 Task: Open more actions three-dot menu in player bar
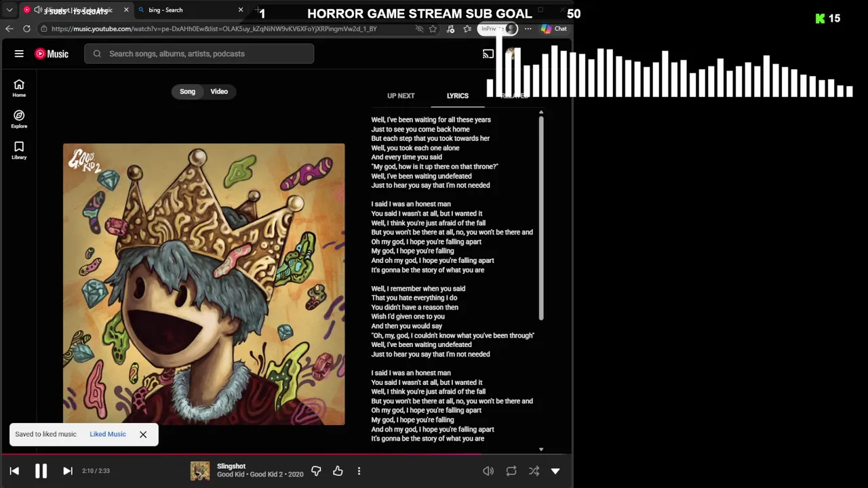click(x=359, y=470)
